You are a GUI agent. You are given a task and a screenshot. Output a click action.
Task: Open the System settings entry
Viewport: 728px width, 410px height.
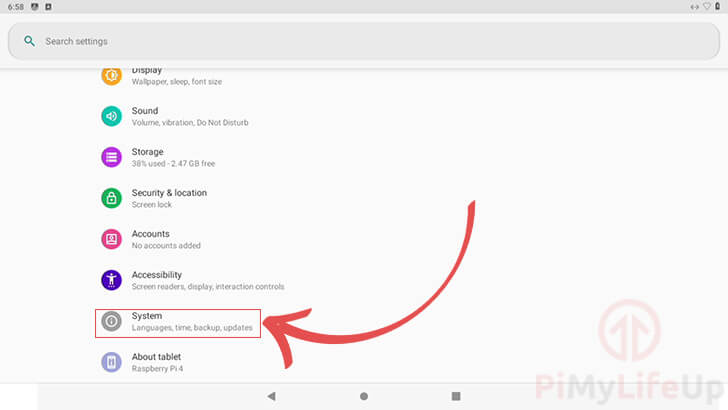click(x=178, y=323)
